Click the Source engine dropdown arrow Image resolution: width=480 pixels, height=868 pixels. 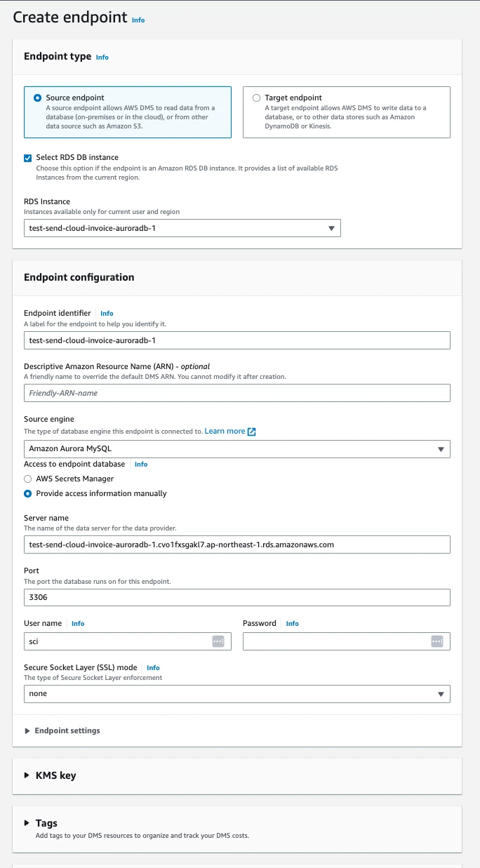441,449
